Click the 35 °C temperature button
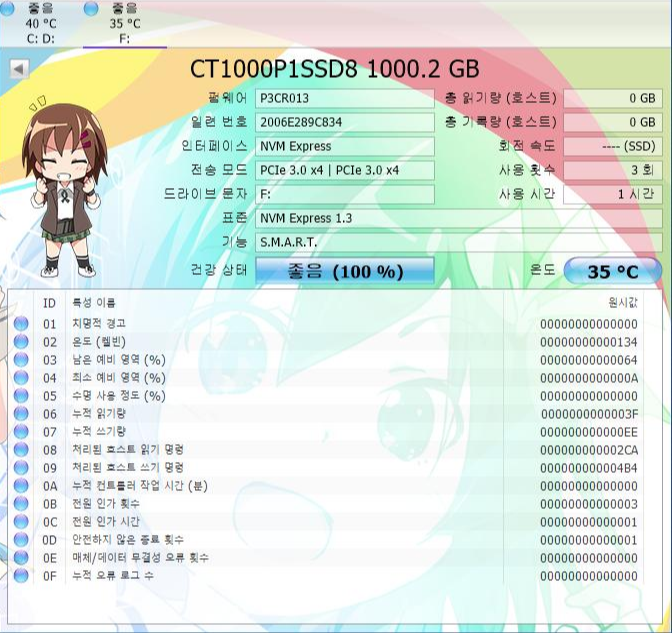672x633 pixels. tap(613, 271)
